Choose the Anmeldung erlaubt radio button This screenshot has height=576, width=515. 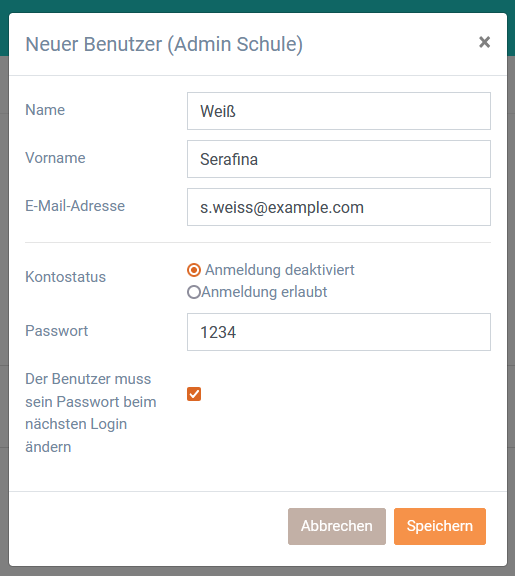click(194, 292)
